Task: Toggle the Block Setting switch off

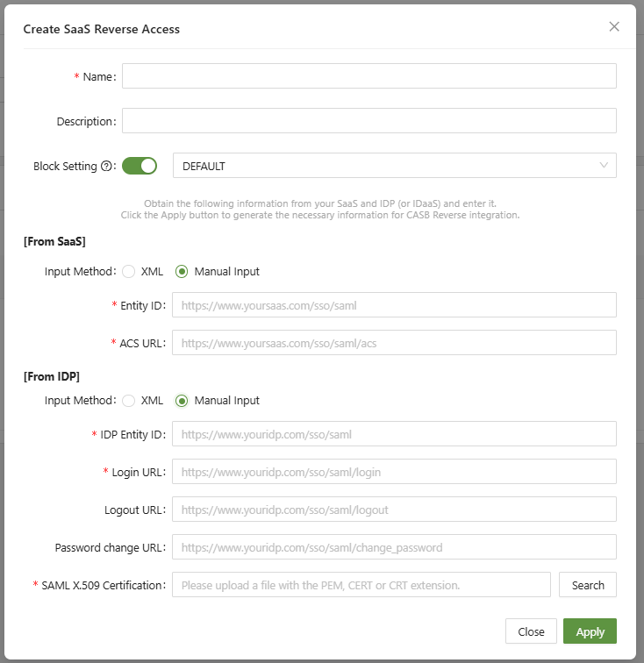Action: coord(140,166)
